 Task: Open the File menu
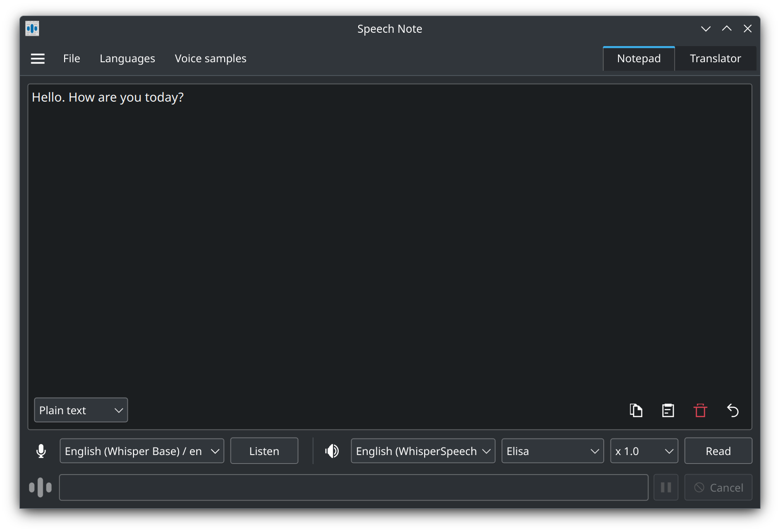click(72, 58)
